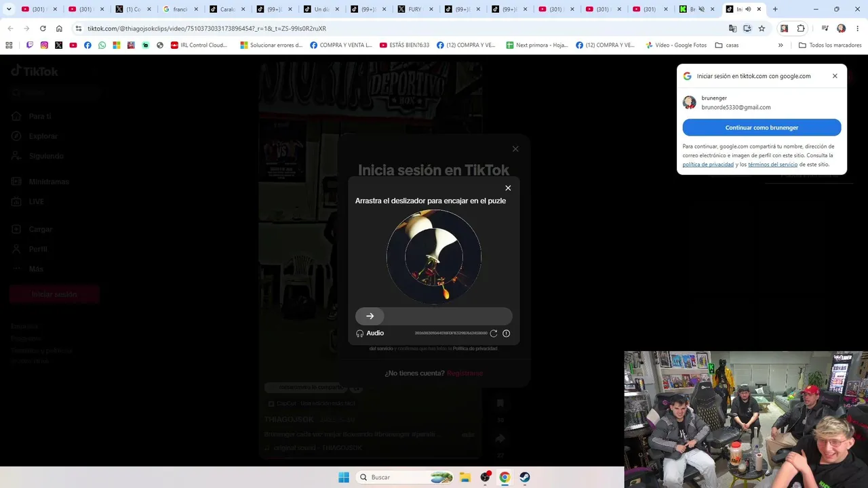Image resolution: width=868 pixels, height=488 pixels.
Task: Open translate page icon in address bar
Action: (x=732, y=28)
